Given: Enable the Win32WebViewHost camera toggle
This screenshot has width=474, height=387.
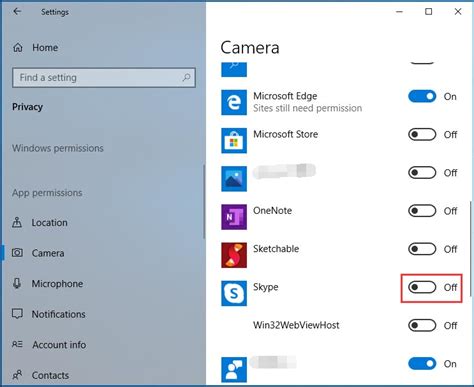Looking at the screenshot, I should (x=422, y=325).
